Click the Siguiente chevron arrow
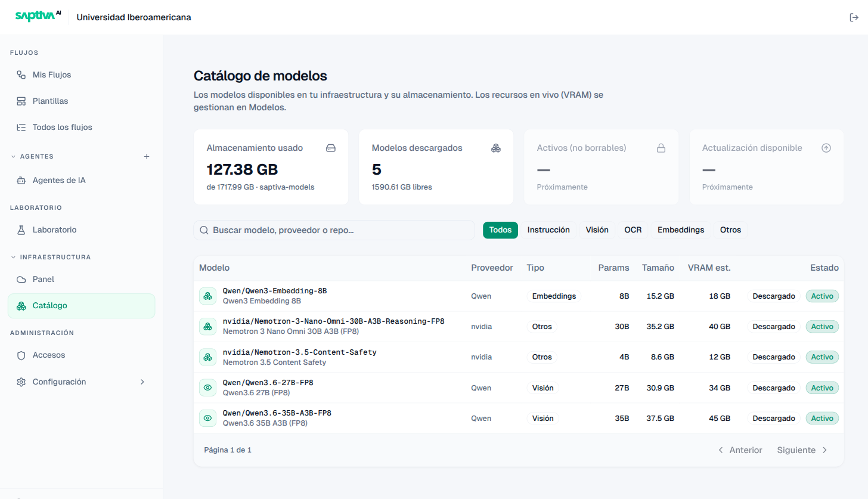This screenshot has height=499, width=868. click(x=825, y=450)
